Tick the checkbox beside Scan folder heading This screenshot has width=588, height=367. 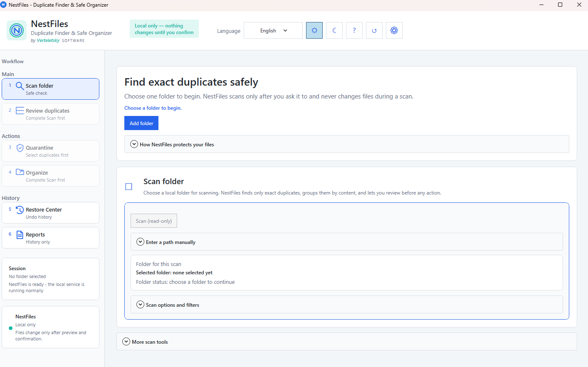click(x=129, y=187)
